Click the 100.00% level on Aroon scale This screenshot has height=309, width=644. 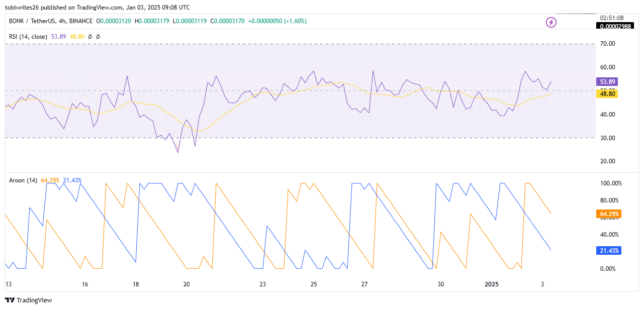coord(611,183)
